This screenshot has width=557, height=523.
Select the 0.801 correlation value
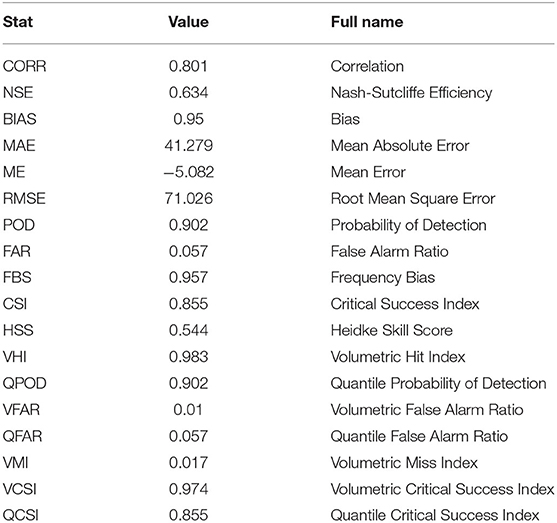point(188,66)
